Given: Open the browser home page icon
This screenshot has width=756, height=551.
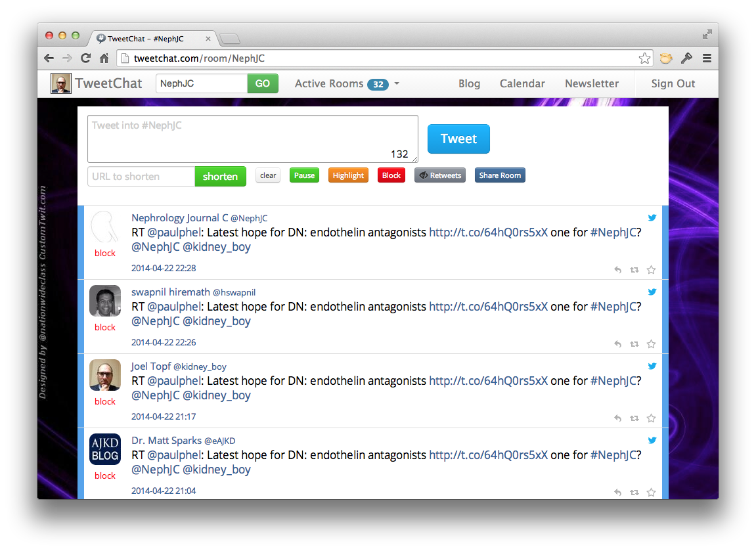Looking at the screenshot, I should (104, 58).
